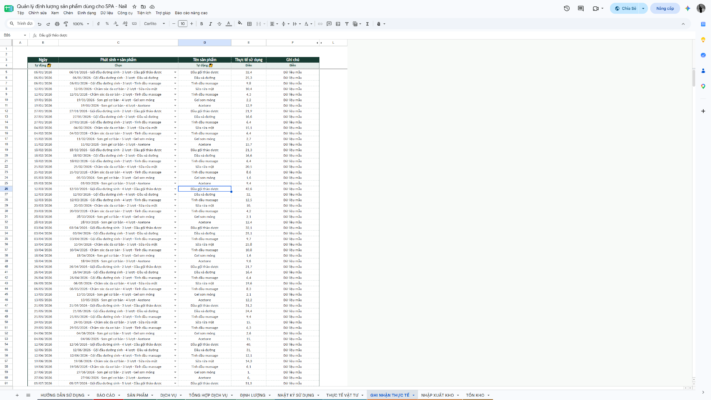The width and height of the screenshot is (711, 400).
Task: Click the Redo icon in toolbar
Action: point(48,24)
